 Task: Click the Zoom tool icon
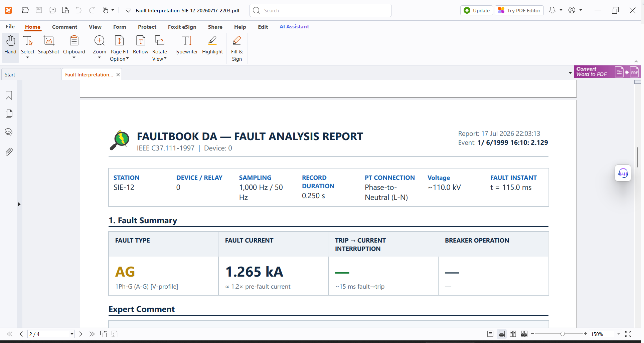[x=100, y=41]
